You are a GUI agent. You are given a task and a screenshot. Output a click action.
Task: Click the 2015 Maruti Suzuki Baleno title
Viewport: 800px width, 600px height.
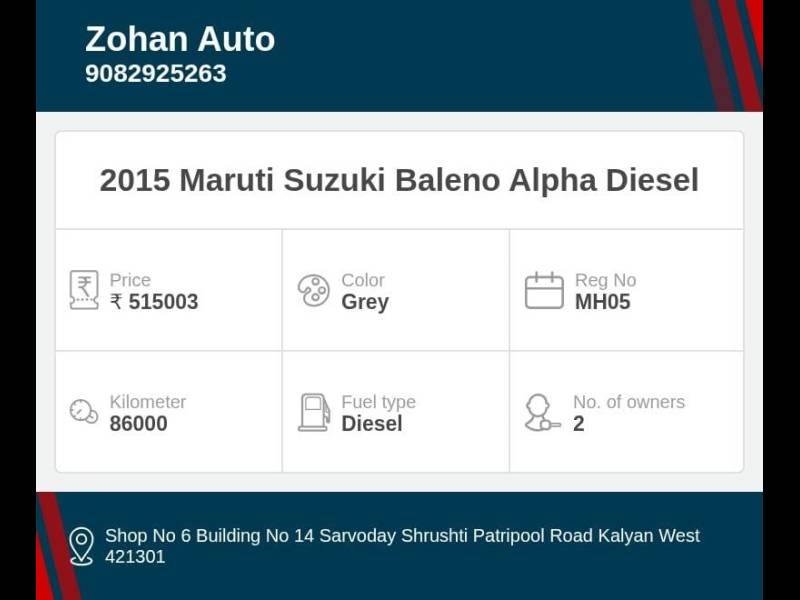(399, 180)
